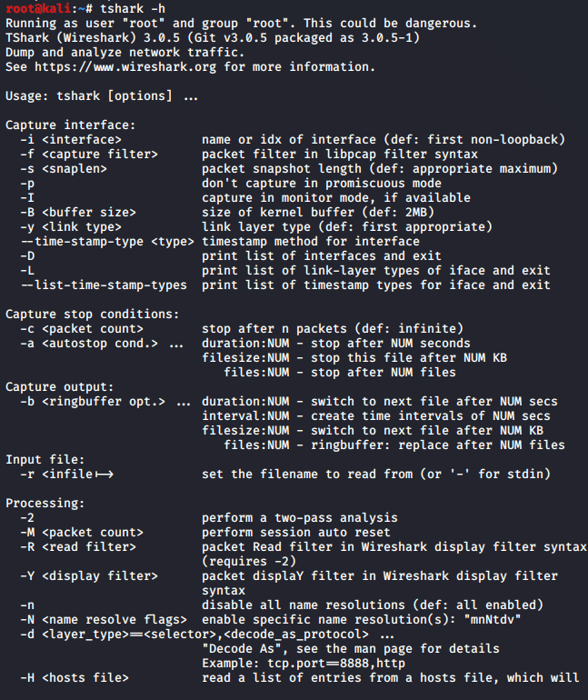Click the "-R <read filter>" option
Screen dimensions: 588x700
tap(77, 547)
